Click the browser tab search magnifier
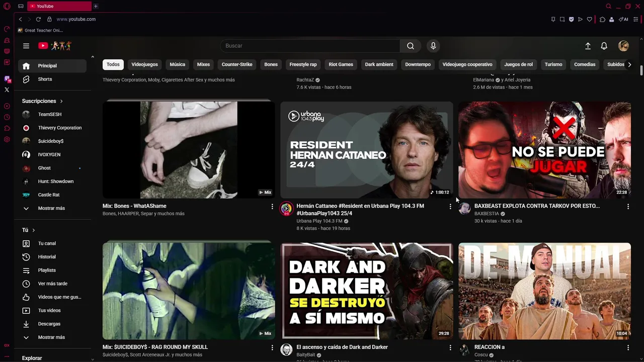The height and width of the screenshot is (362, 644). coord(608,6)
